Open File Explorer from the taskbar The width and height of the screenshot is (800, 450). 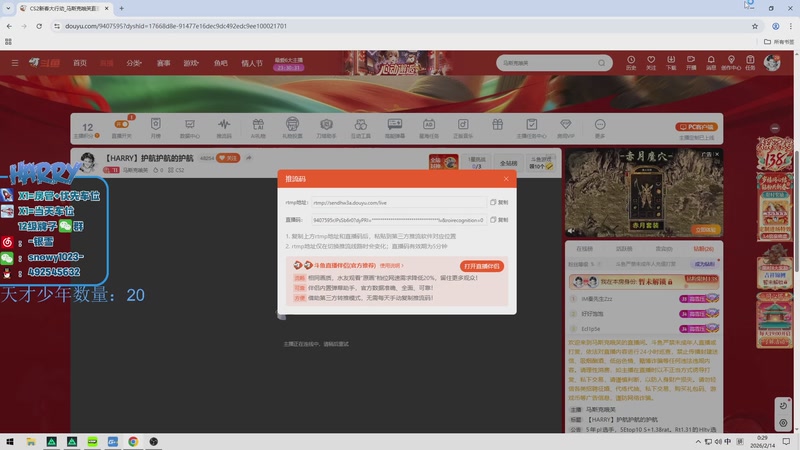point(31,441)
